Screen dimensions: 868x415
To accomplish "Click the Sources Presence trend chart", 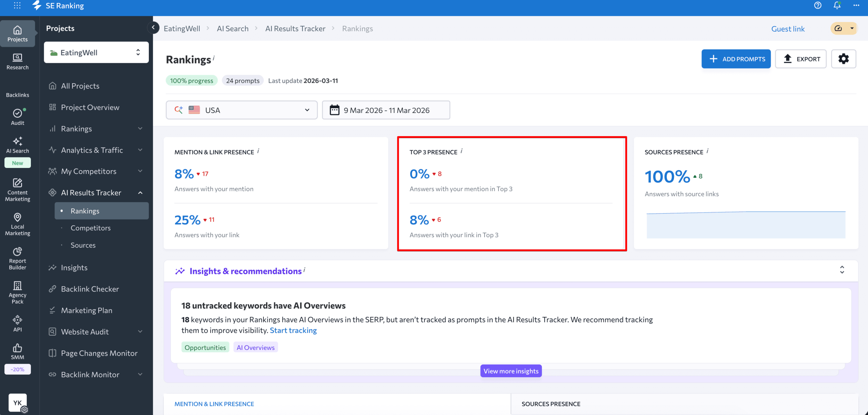I will tap(746, 225).
